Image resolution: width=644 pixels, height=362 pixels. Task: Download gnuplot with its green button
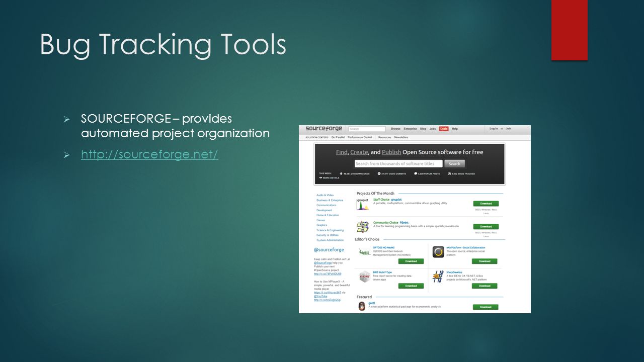[486, 204]
